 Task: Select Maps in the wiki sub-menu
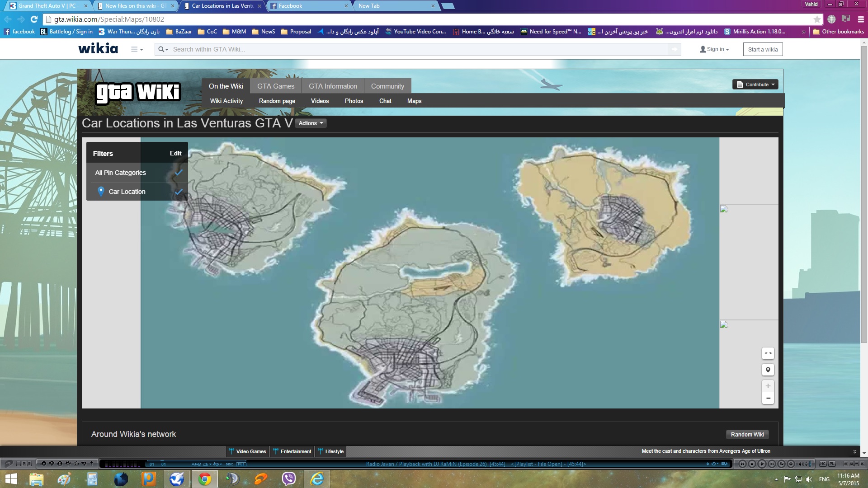tap(414, 101)
